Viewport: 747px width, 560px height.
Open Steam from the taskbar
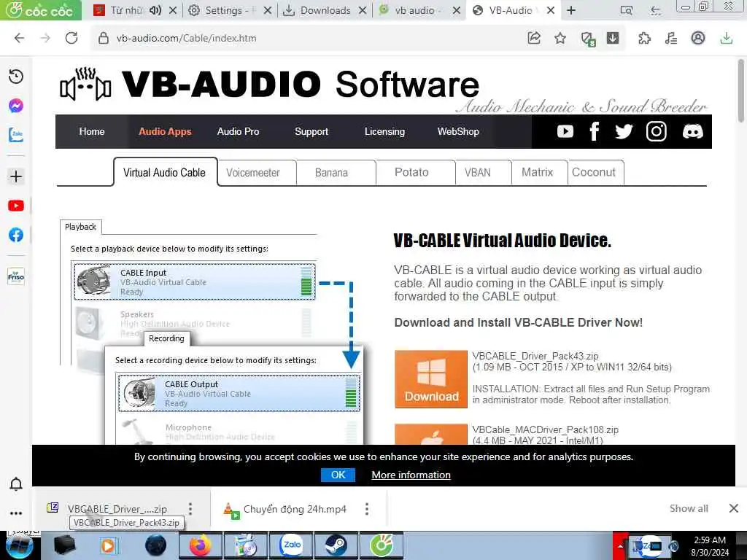[x=336, y=546]
